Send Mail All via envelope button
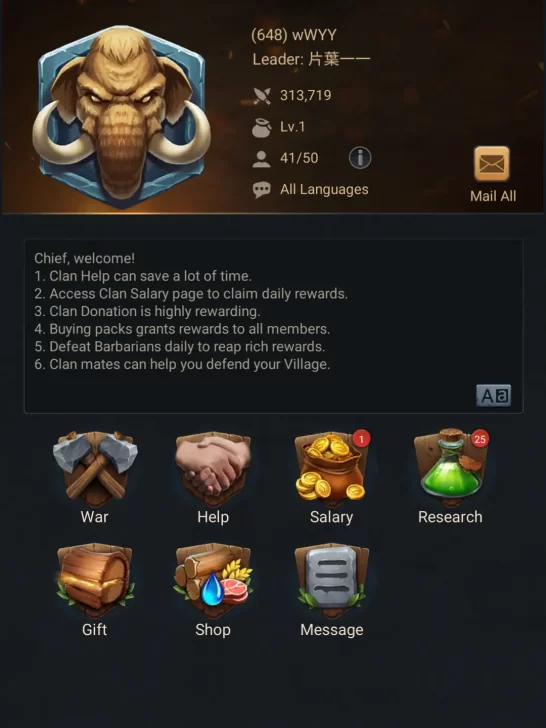The height and width of the screenshot is (728, 546). (x=492, y=163)
